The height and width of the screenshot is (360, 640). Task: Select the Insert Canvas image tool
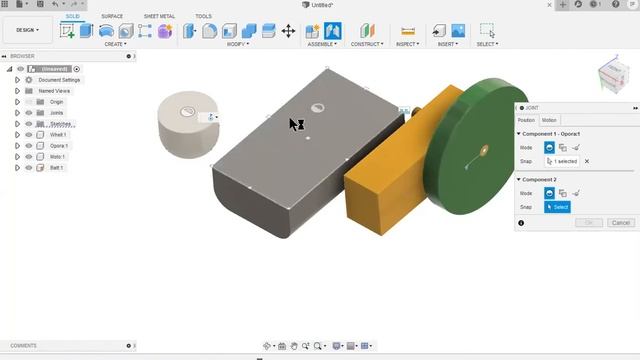(458, 31)
